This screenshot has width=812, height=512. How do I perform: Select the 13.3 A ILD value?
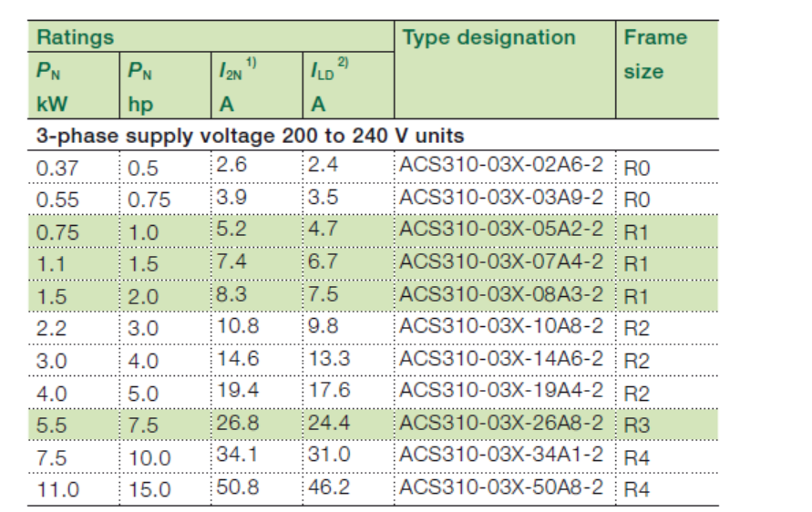click(x=330, y=358)
